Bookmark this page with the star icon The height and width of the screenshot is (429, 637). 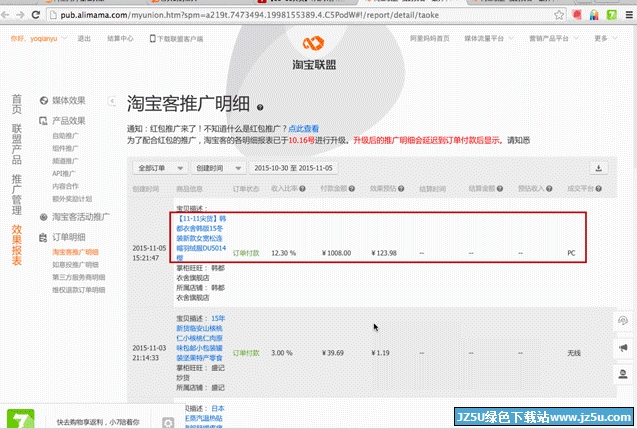[559, 15]
